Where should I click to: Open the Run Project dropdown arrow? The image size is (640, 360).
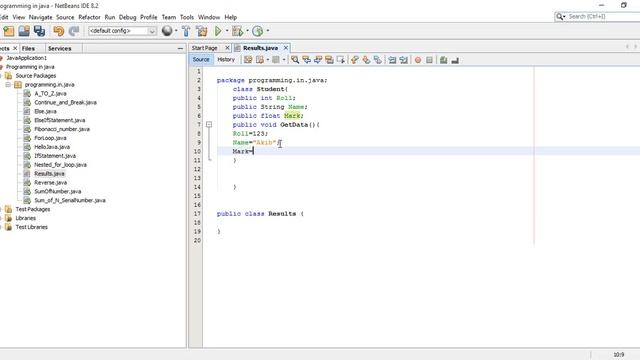pos(227,31)
